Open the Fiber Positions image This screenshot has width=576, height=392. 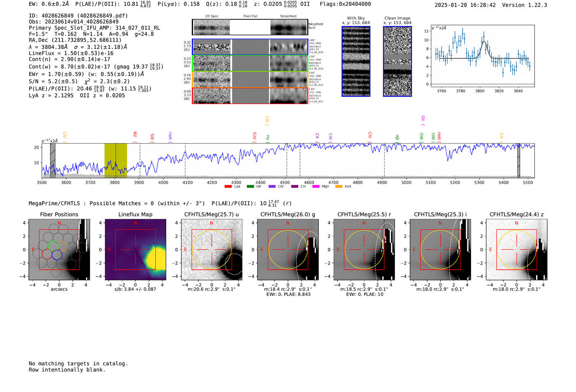[59, 250]
